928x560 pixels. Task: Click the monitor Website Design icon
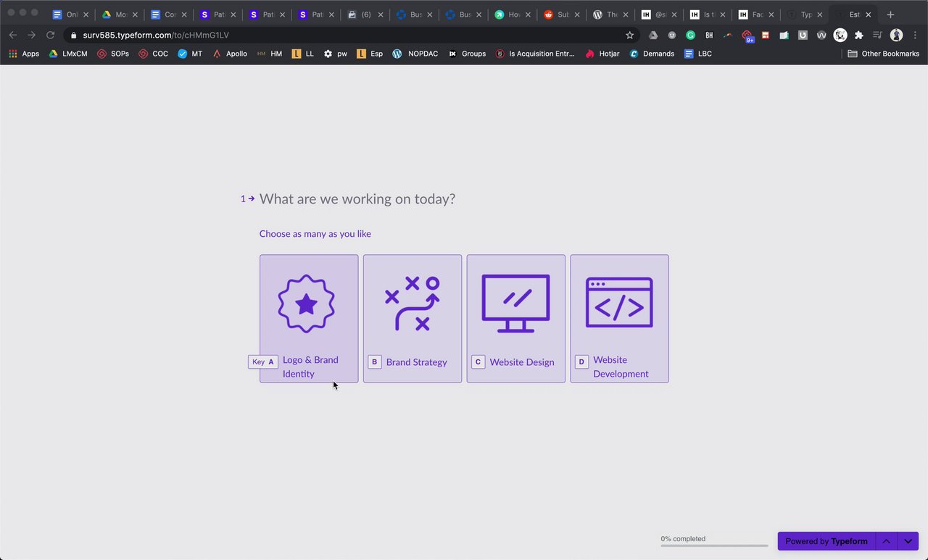[x=515, y=304]
